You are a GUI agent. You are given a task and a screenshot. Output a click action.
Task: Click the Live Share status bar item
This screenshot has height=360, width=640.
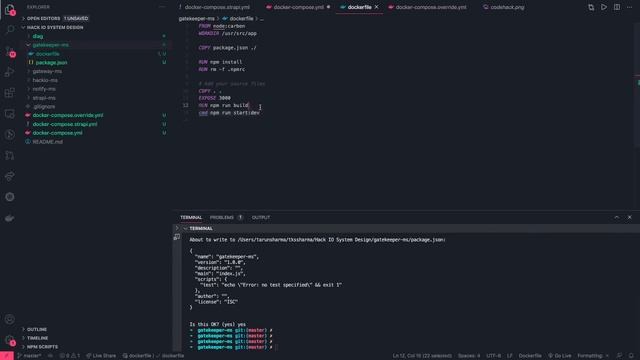tap(101, 356)
